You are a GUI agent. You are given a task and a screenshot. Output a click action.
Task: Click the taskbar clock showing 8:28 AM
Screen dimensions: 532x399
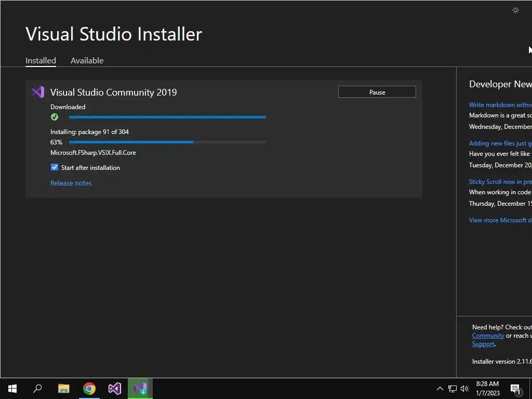pyautogui.click(x=487, y=389)
